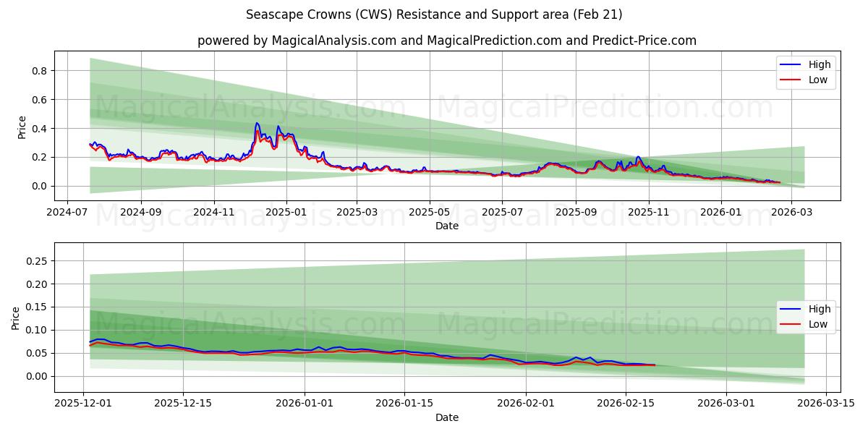
Task: Click the '2025-12-15' x-axis label
Action: coord(182,403)
